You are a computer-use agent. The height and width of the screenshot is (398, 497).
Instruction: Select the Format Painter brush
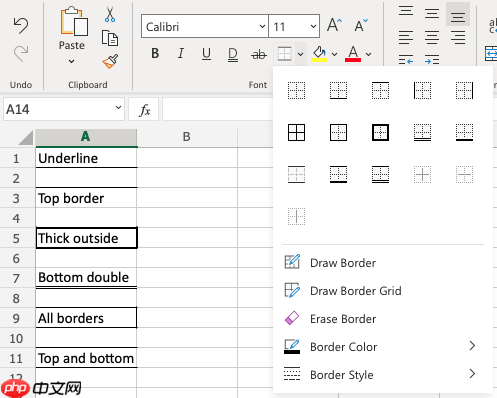[110, 61]
